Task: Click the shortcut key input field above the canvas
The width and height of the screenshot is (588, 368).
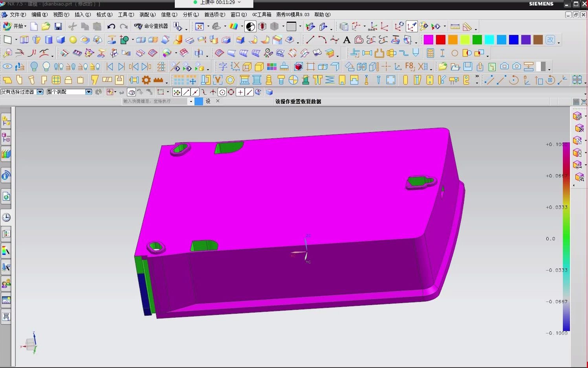Action: point(155,101)
